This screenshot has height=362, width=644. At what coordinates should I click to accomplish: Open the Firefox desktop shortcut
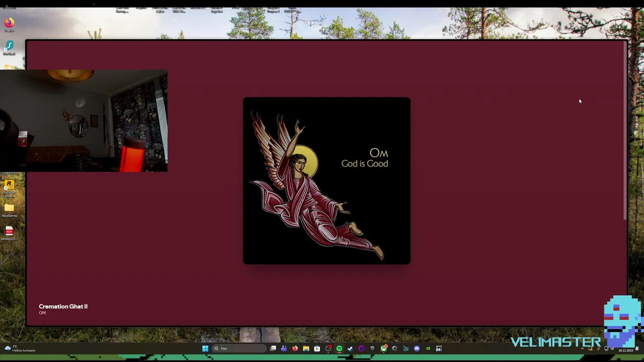[9, 24]
